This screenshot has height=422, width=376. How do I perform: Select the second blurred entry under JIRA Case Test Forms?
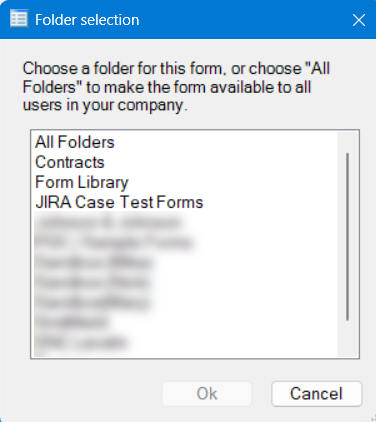click(113, 242)
